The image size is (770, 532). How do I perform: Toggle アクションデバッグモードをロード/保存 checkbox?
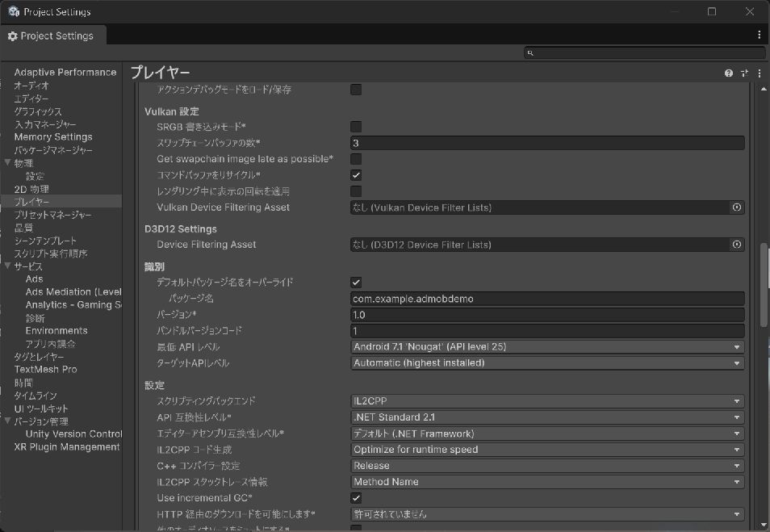356,90
